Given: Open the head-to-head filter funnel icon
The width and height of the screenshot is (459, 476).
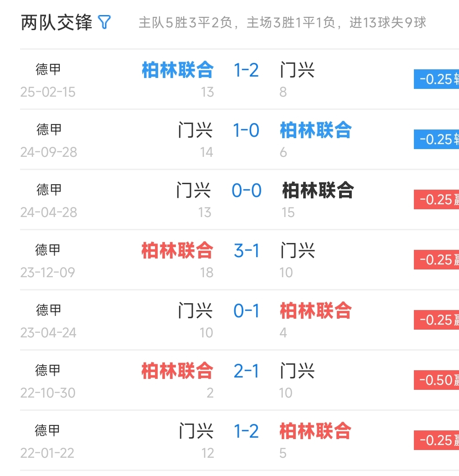Looking at the screenshot, I should point(105,22).
